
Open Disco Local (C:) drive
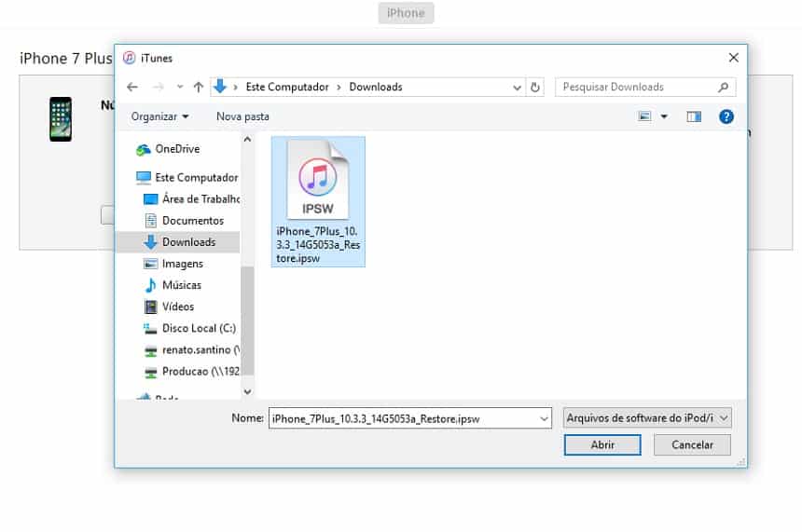tap(190, 328)
